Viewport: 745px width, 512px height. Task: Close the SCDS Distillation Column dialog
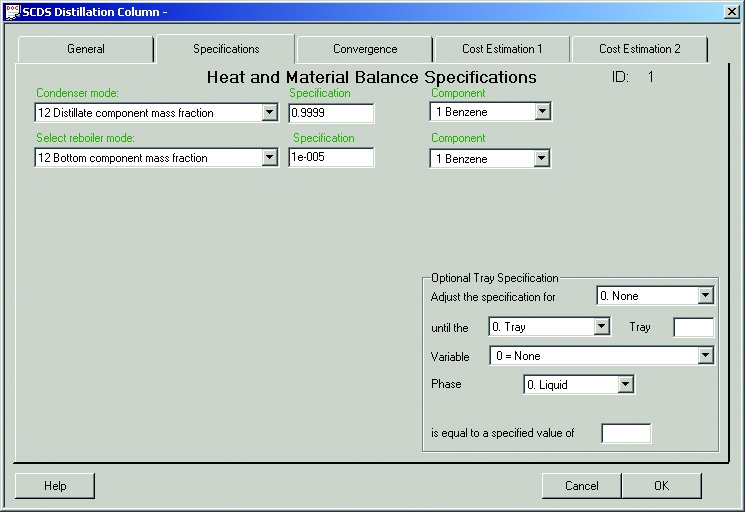732,12
